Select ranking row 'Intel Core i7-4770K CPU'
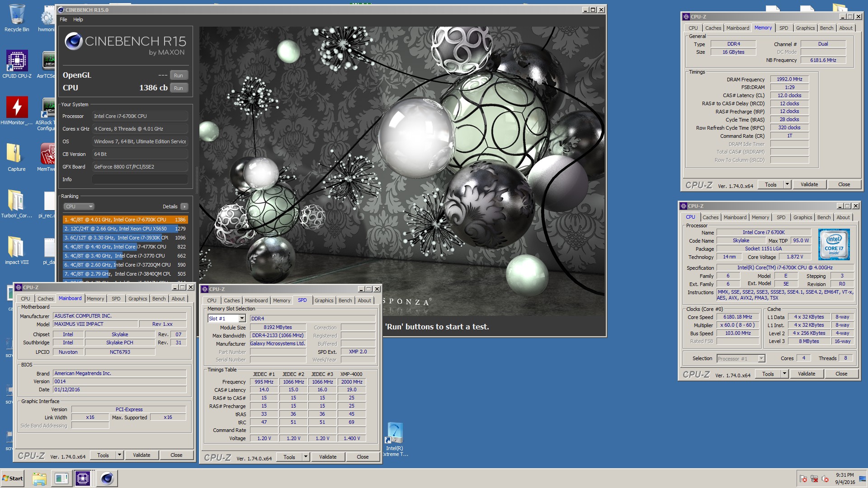The image size is (868, 488). (x=125, y=247)
